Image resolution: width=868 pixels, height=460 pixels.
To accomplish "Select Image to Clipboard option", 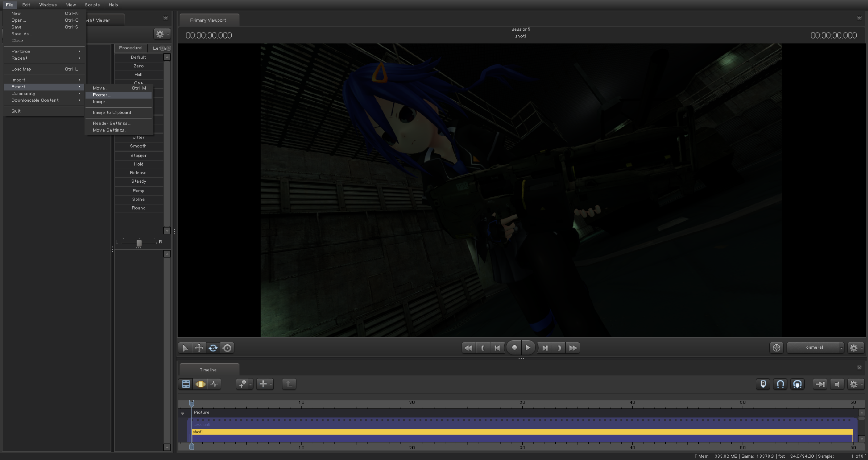I will (x=119, y=113).
